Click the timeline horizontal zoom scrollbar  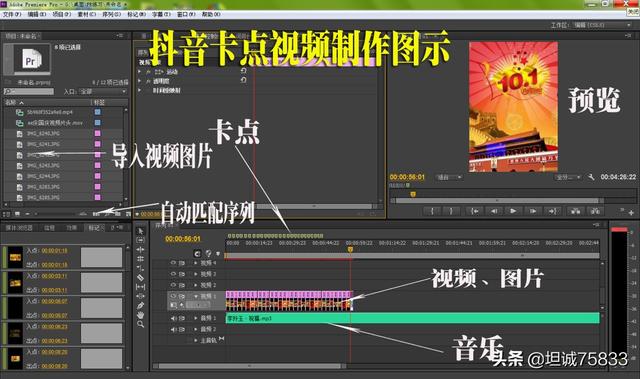click(249, 366)
